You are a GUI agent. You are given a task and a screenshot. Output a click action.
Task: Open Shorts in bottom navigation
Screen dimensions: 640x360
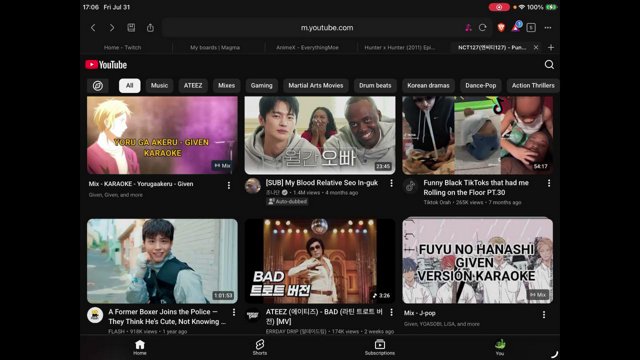click(x=260, y=347)
